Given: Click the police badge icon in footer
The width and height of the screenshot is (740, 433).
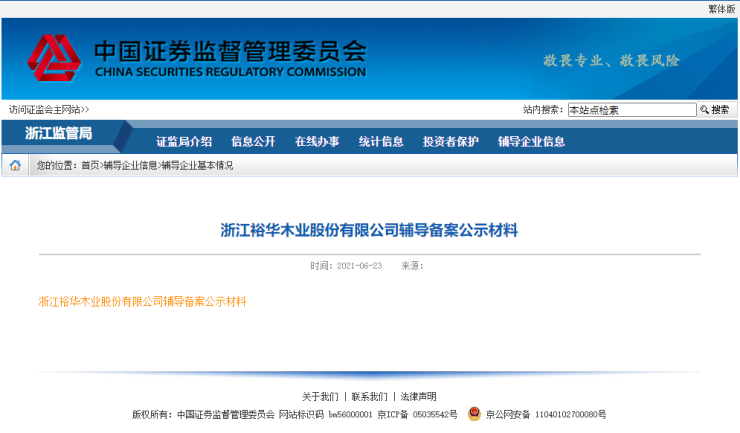Looking at the screenshot, I should coord(474,414).
